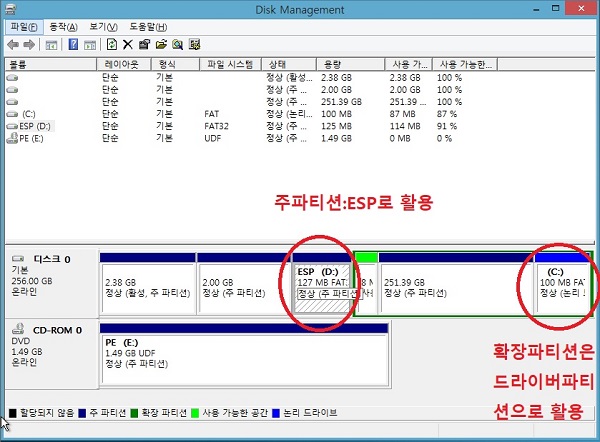The height and width of the screenshot is (442, 600).
Task: Select the ESP (D:) 127 MB partition block
Action: [x=322, y=284]
